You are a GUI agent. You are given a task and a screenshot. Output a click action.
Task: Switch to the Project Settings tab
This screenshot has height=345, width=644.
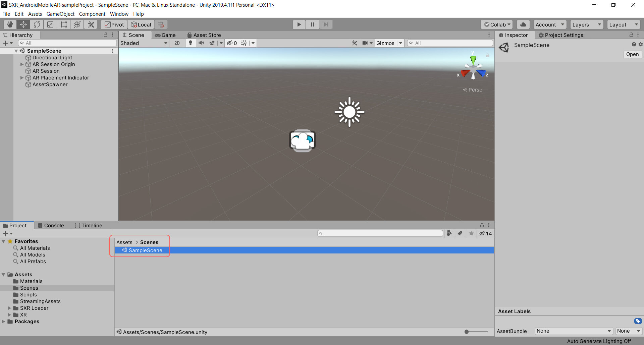[x=561, y=35]
